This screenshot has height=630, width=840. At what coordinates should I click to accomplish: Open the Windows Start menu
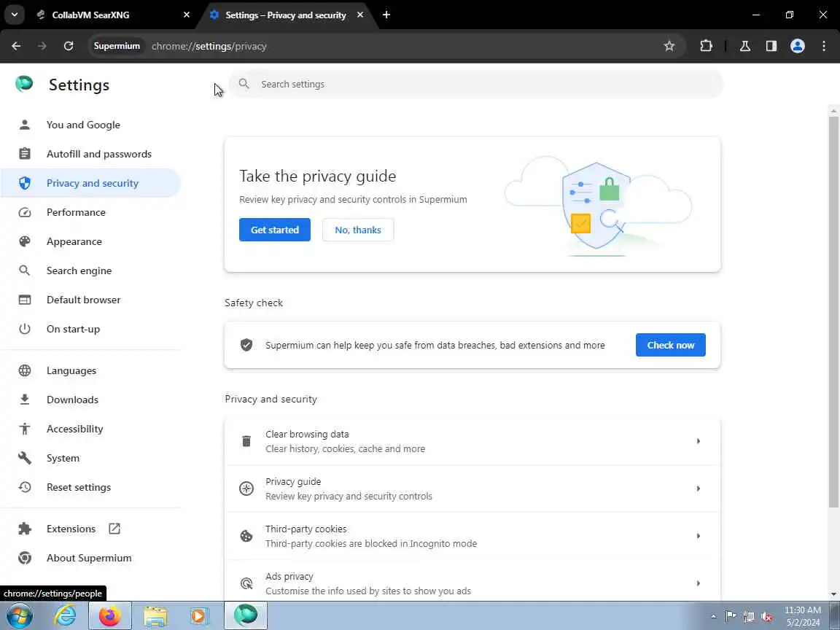pos(19,615)
